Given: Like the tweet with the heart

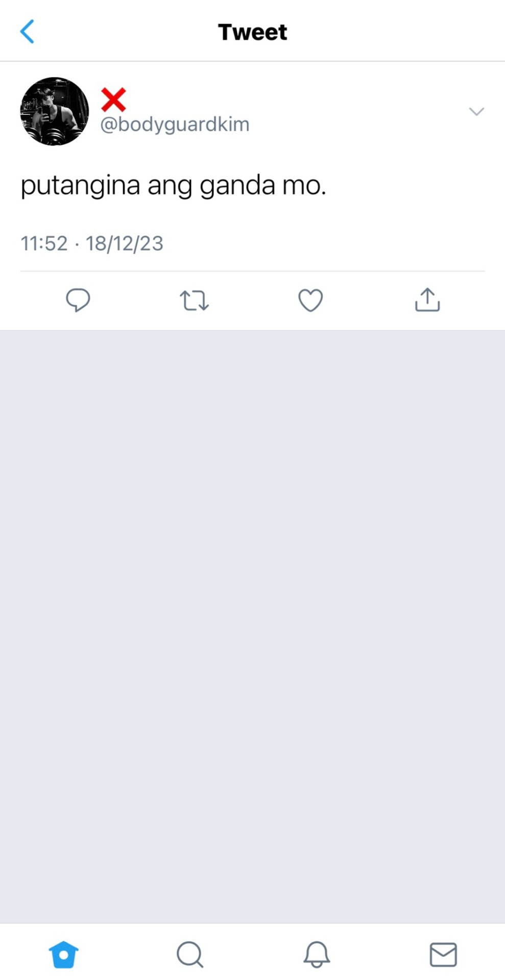Looking at the screenshot, I should tap(310, 300).
